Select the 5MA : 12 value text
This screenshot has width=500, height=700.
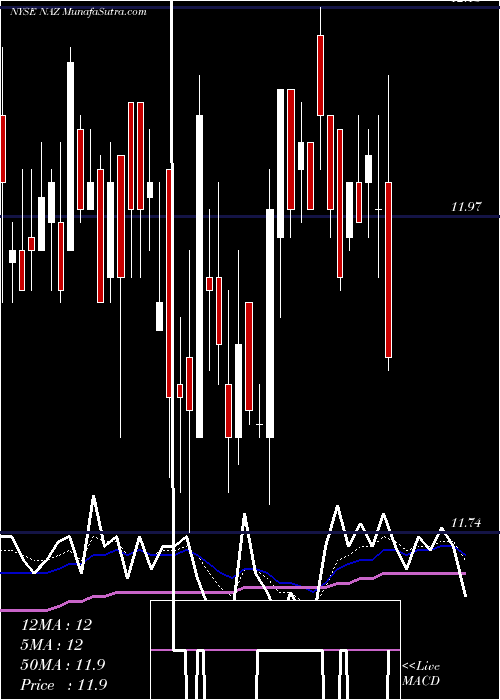[x=52, y=645]
